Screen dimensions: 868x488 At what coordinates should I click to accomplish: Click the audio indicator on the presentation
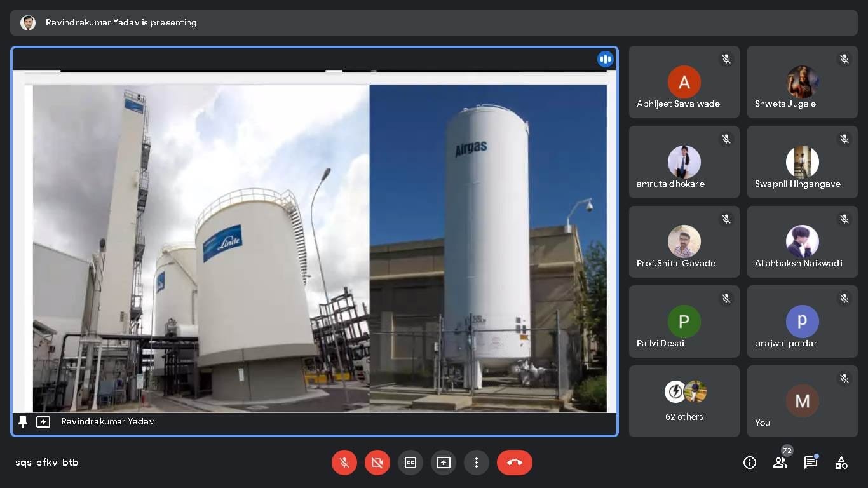pyautogui.click(x=605, y=59)
